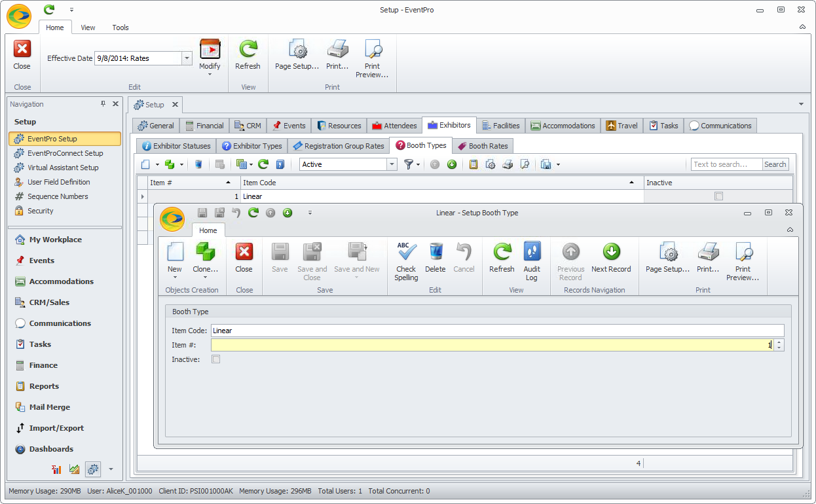Click the EventPro logo application button
816x504 pixels.
click(19, 16)
